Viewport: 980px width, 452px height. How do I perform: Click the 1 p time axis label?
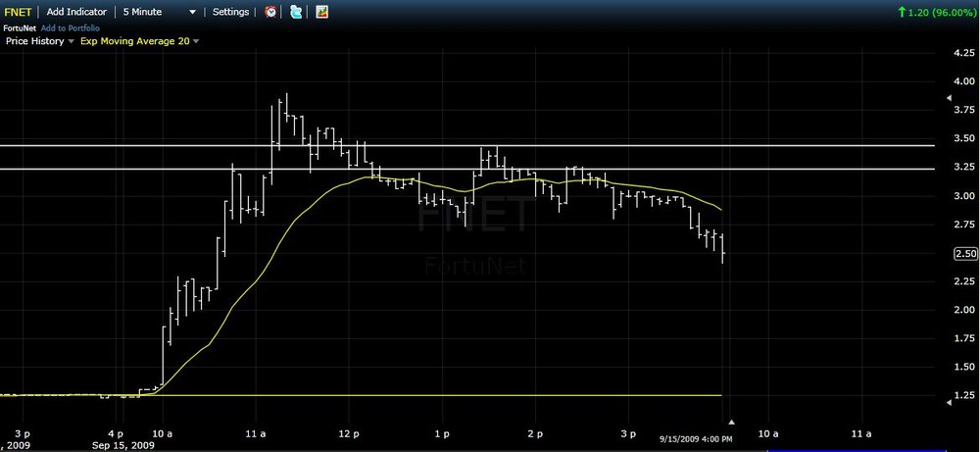click(443, 433)
